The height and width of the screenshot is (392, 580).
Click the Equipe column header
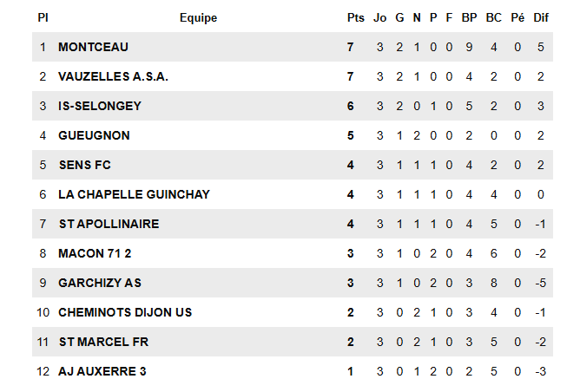198,17
